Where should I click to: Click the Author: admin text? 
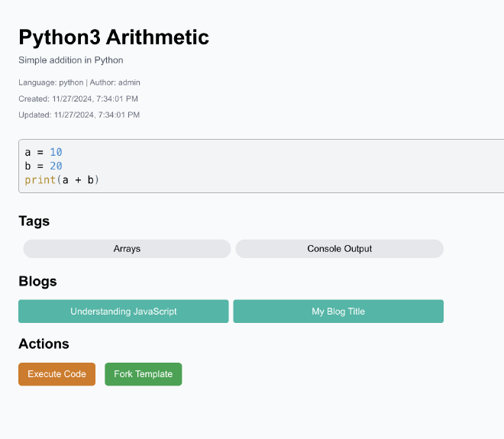(x=115, y=82)
